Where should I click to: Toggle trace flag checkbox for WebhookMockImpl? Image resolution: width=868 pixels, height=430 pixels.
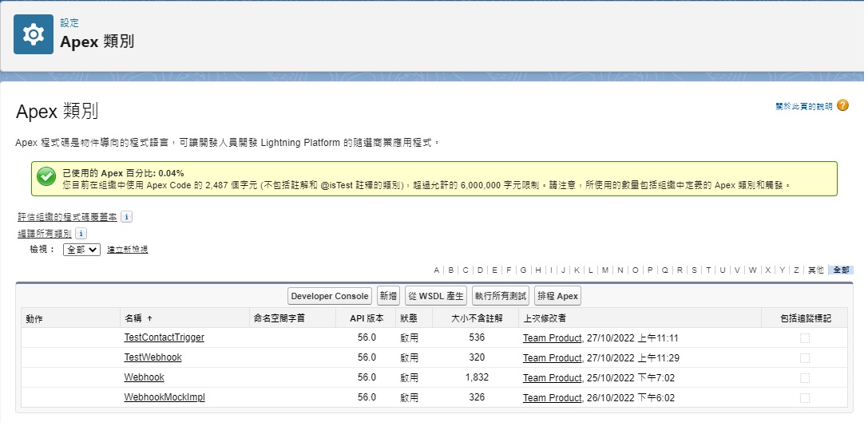pyautogui.click(x=804, y=398)
